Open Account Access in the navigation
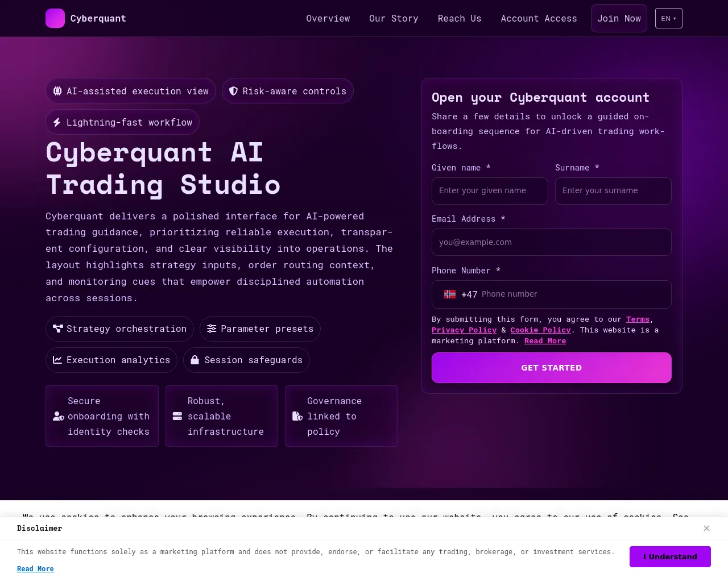Viewport: 728px width, 582px height. [539, 18]
